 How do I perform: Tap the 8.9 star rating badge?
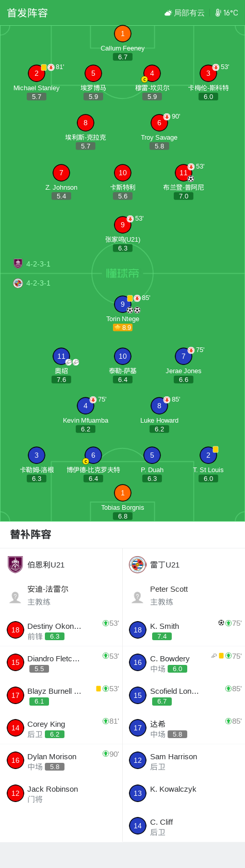(123, 328)
